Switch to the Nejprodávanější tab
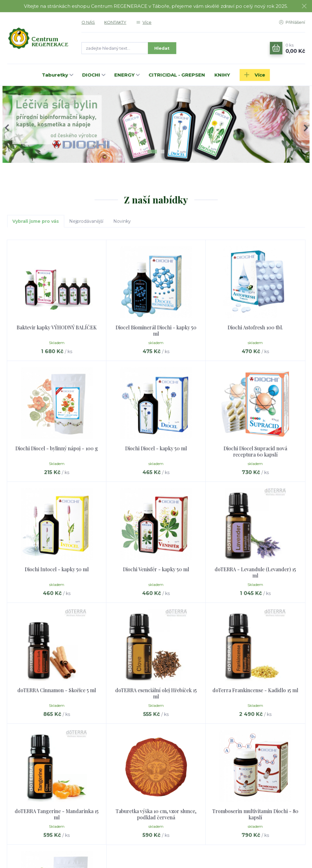Screen dimensions: 312x868 [86, 221]
